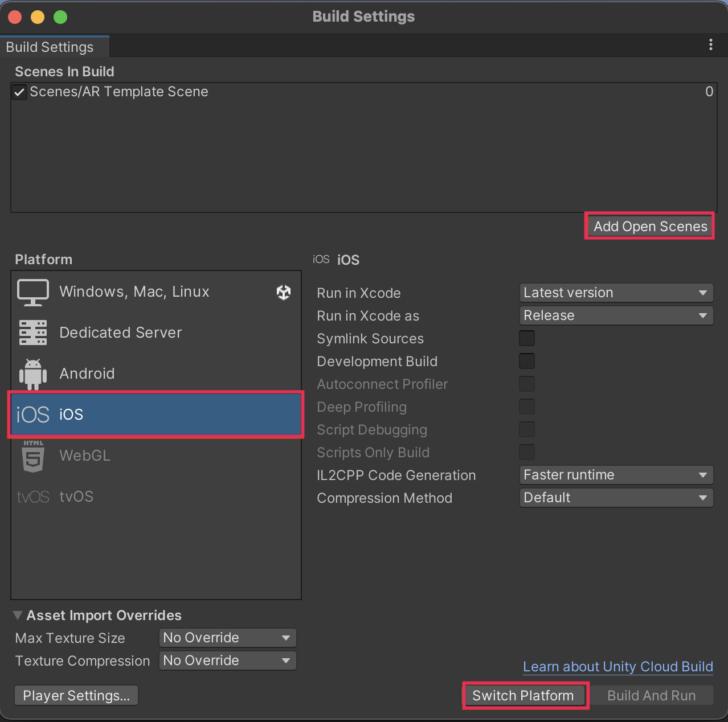Select the Dedicated Server rack icon
Viewport: 728px width, 722px height.
(x=33, y=333)
